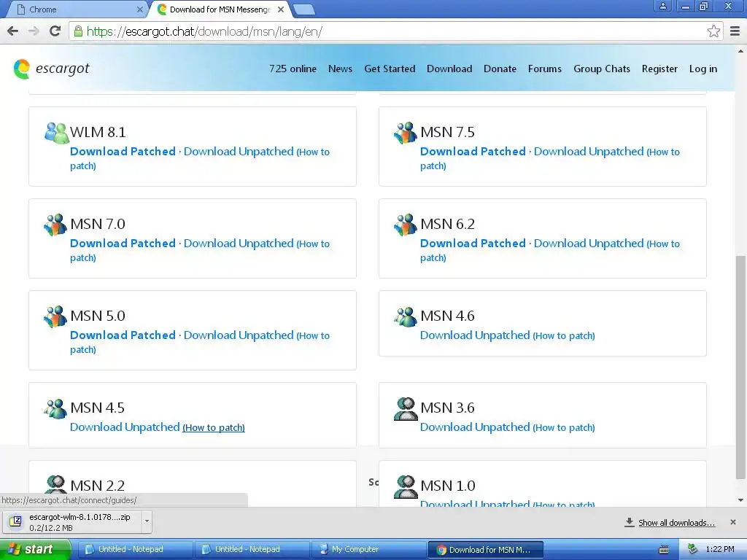
Task: Download Unpatched MSN 3.6
Action: (x=475, y=427)
